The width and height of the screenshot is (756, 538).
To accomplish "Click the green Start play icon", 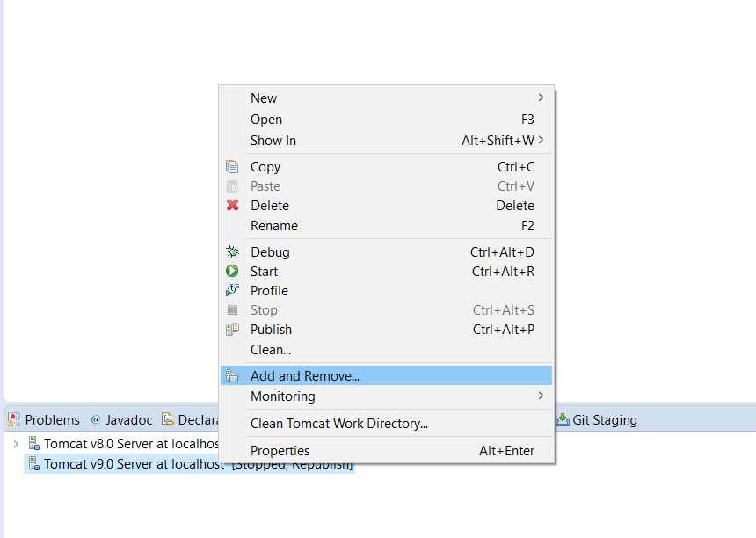I will (232, 272).
